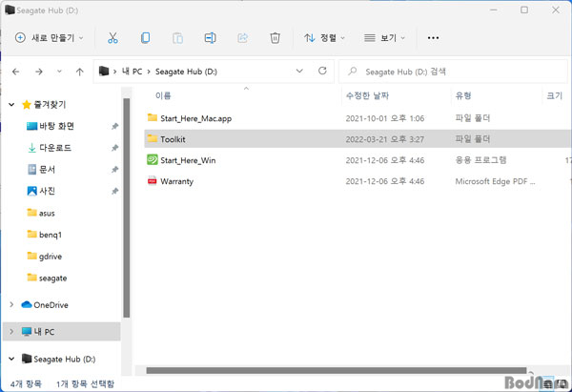
Task: Click the Delete trash icon
Action: pos(276,38)
